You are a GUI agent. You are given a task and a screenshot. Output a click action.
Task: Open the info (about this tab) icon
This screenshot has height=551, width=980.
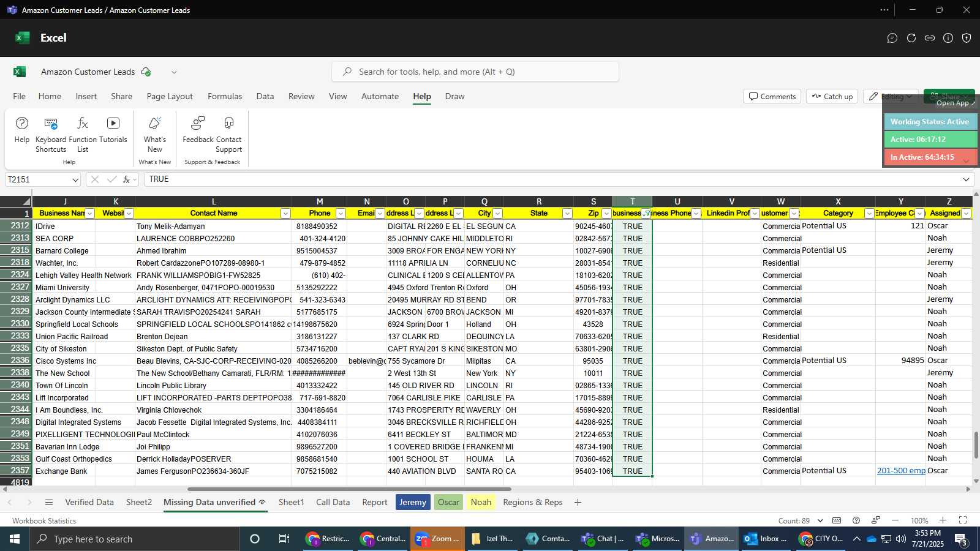point(948,38)
